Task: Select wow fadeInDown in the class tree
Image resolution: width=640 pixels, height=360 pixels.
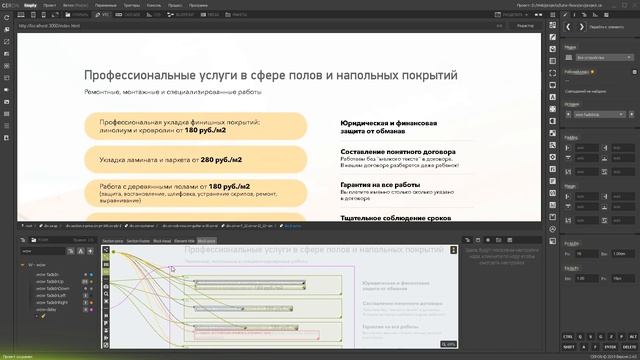Action: pyautogui.click(x=52, y=289)
